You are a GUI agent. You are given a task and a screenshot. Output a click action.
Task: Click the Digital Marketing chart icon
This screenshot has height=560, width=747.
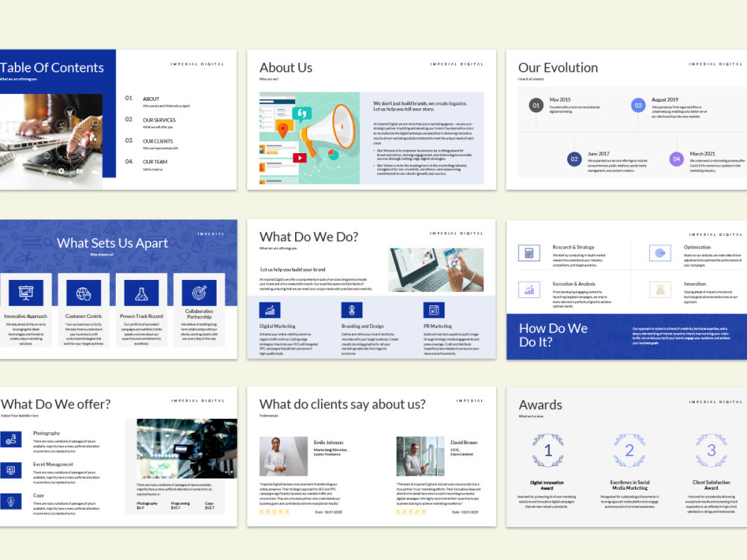point(270,310)
